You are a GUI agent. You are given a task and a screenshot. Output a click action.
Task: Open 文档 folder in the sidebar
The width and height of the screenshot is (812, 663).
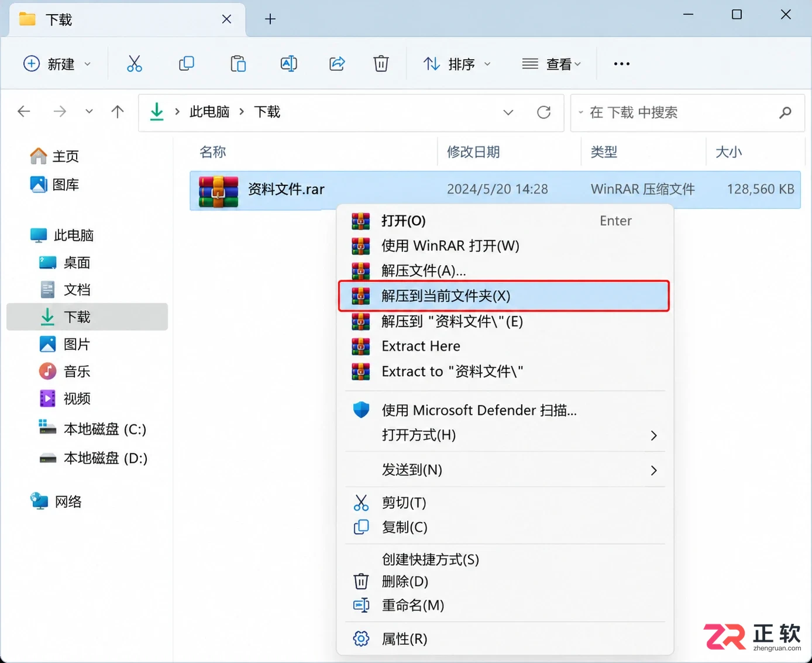pyautogui.click(x=65, y=290)
